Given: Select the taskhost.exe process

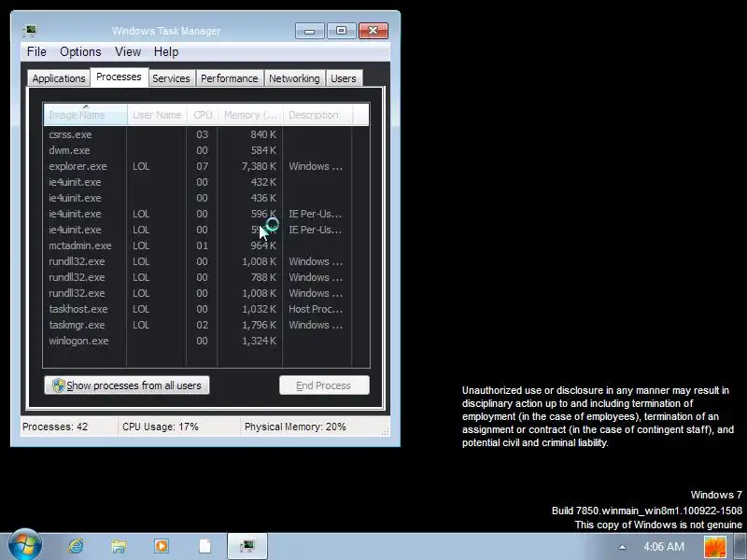Looking at the screenshot, I should click(x=206, y=309).
